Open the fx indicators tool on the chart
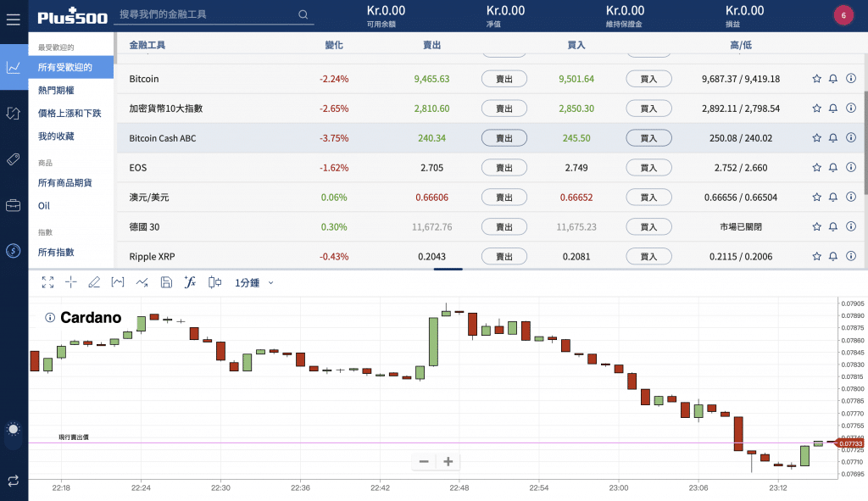The image size is (868, 501). [x=190, y=282]
